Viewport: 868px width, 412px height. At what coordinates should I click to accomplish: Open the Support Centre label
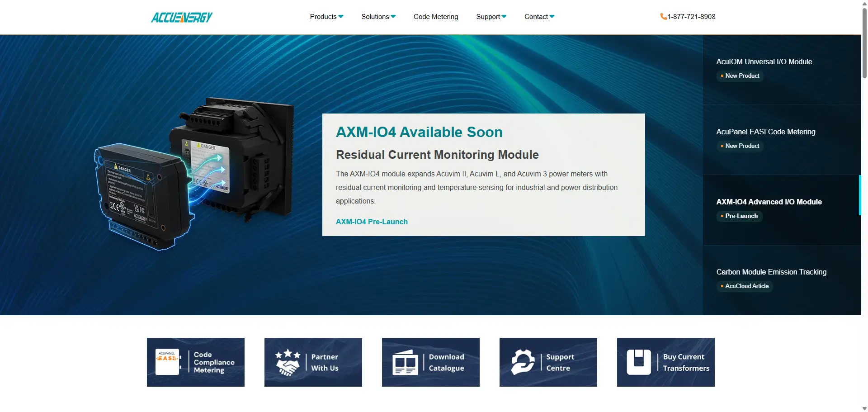point(560,362)
